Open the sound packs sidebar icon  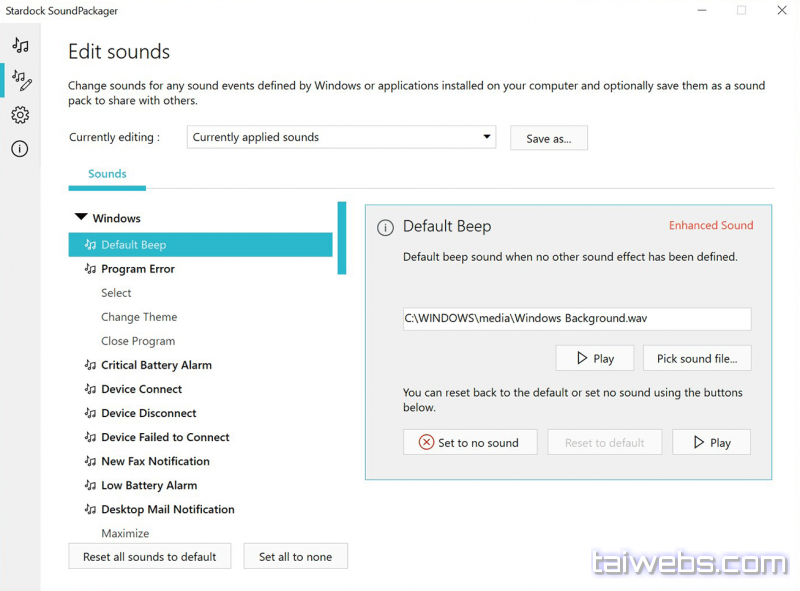point(20,45)
